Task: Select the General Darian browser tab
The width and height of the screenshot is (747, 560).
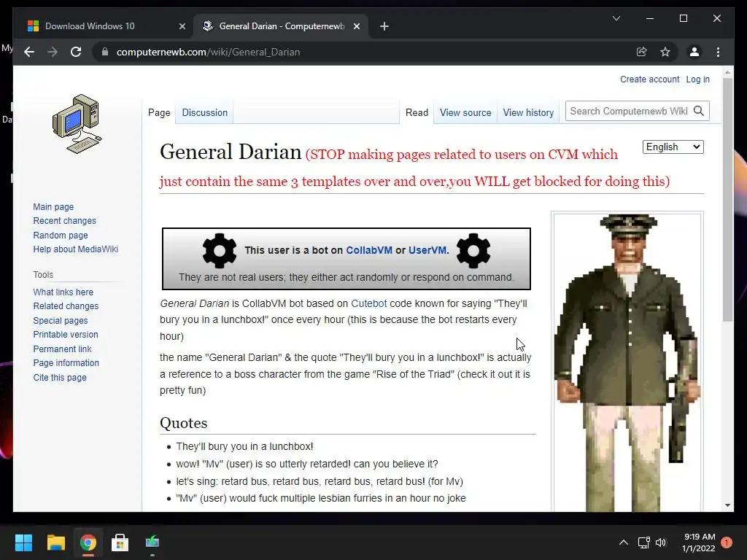Action: pyautogui.click(x=281, y=26)
